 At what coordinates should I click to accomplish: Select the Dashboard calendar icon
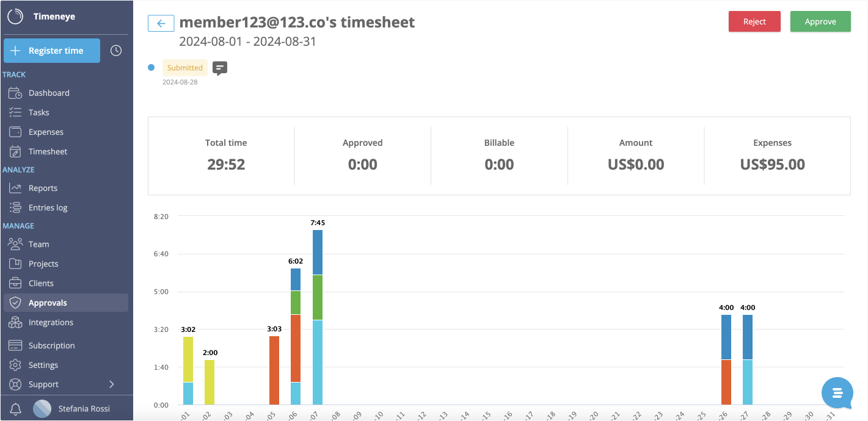pyautogui.click(x=15, y=92)
